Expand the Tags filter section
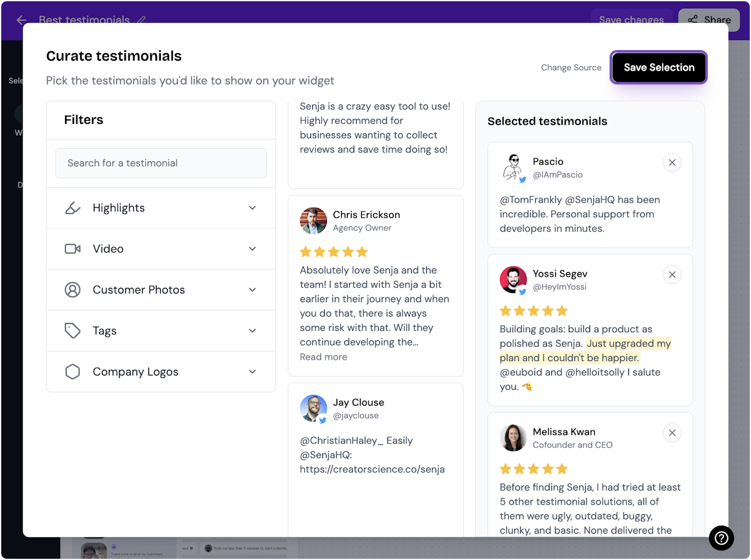Viewport: 751px width, 560px height. pos(252,331)
